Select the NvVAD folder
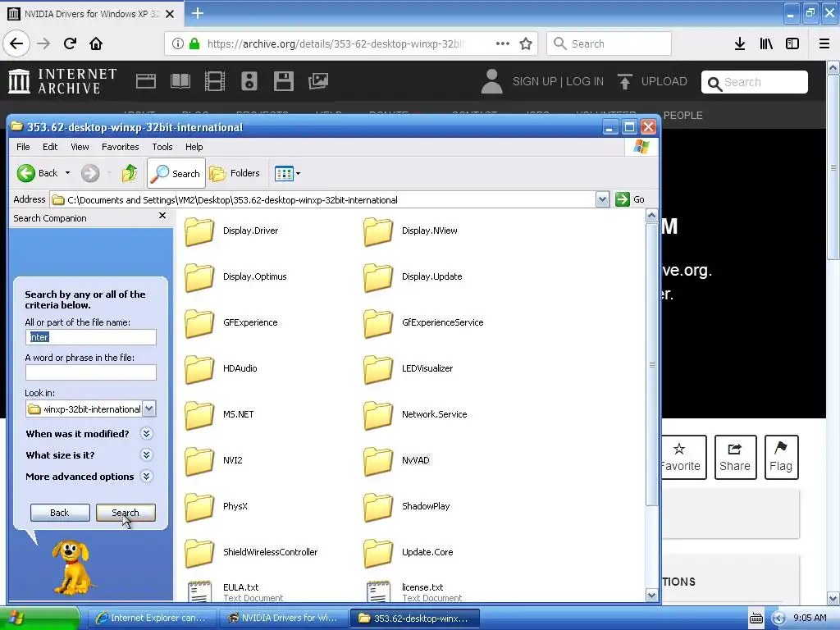840x630 pixels. [x=396, y=461]
